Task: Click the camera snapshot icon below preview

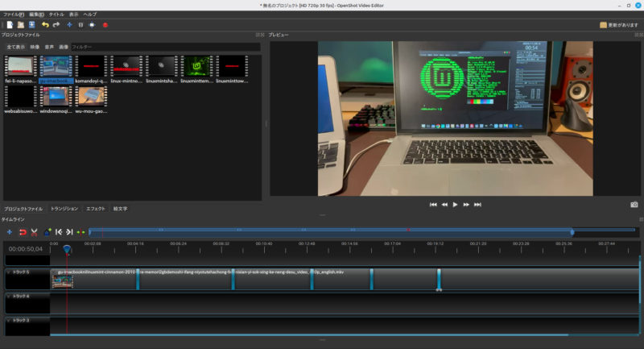Action: [x=634, y=205]
